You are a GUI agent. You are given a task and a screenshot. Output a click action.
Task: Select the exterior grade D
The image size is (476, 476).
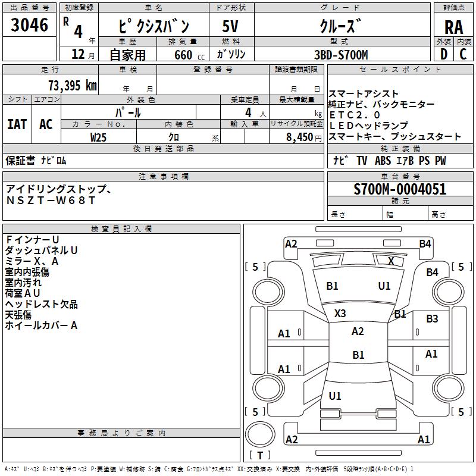pos(443,54)
